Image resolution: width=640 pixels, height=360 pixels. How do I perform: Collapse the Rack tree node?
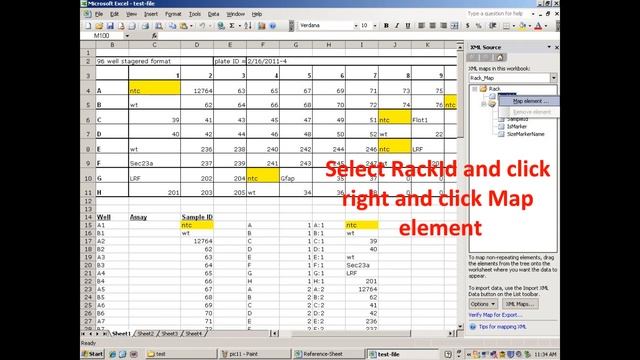pyautogui.click(x=475, y=89)
